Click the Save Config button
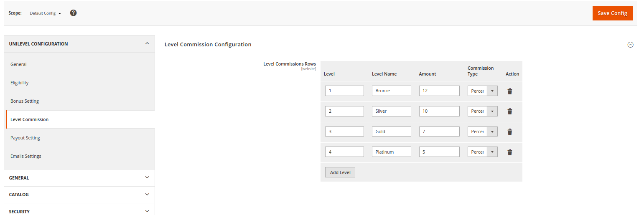 coord(612,13)
